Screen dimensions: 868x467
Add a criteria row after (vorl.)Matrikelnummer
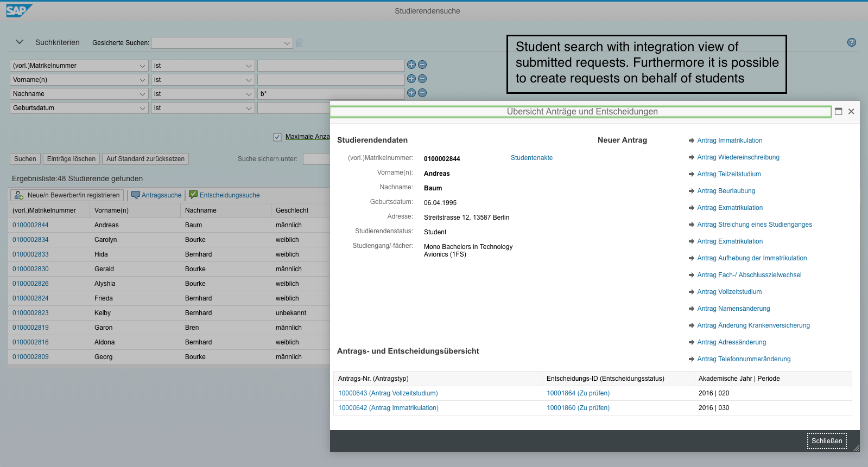pyautogui.click(x=411, y=65)
